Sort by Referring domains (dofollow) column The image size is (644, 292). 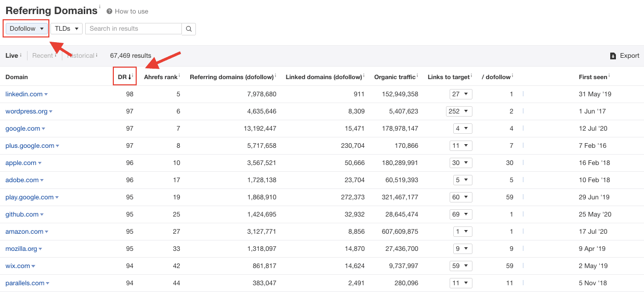(x=231, y=77)
